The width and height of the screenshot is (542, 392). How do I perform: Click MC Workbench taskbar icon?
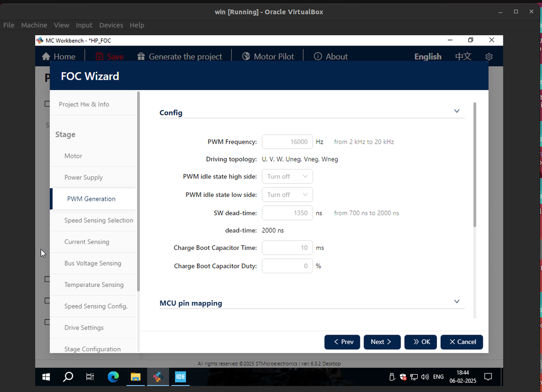pyautogui.click(x=158, y=377)
